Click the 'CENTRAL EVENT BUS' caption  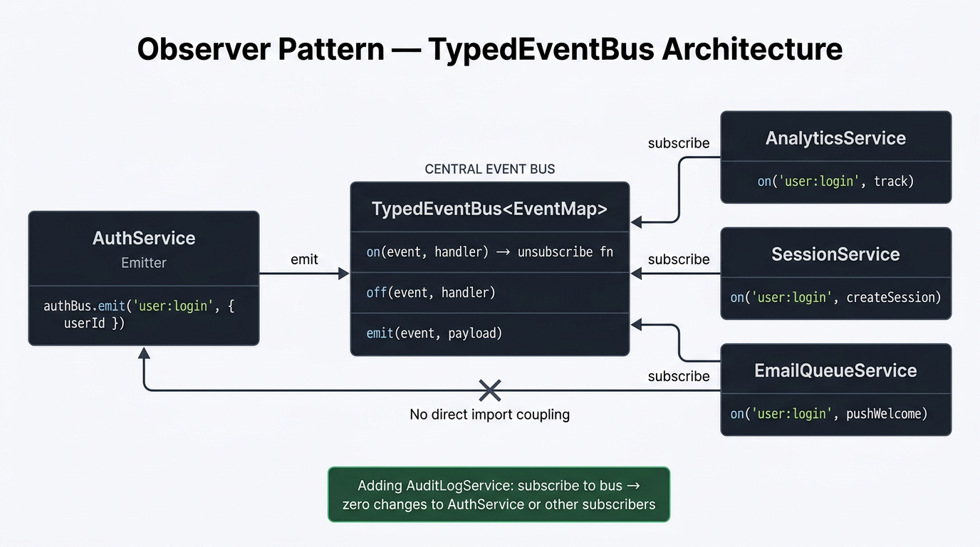click(490, 170)
